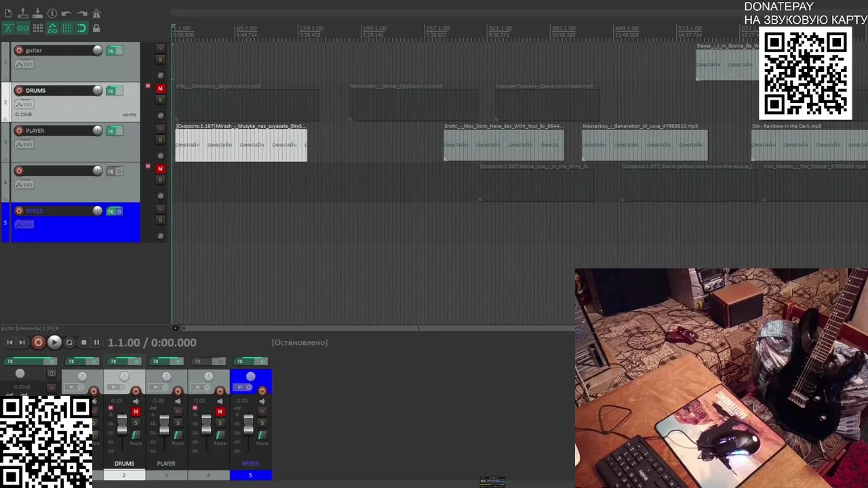Open FX chain for PLAYER track panel
Viewport: 868px width, 488px height.
point(111,131)
